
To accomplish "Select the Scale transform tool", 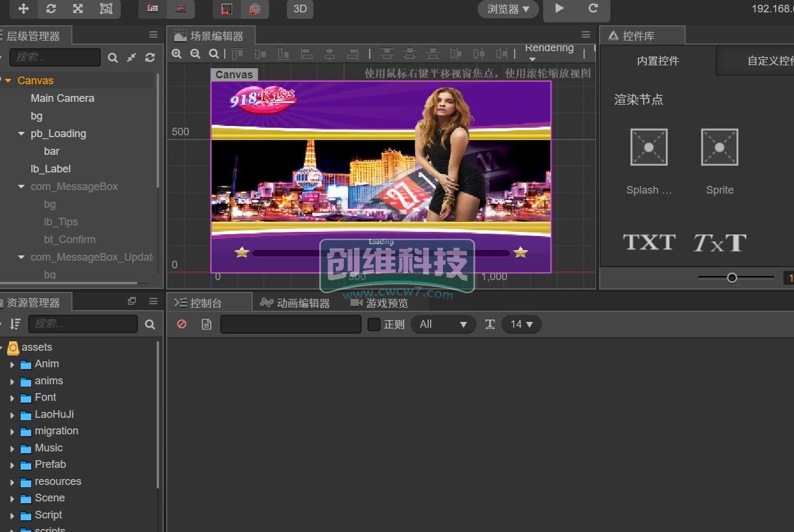I will coord(78,8).
